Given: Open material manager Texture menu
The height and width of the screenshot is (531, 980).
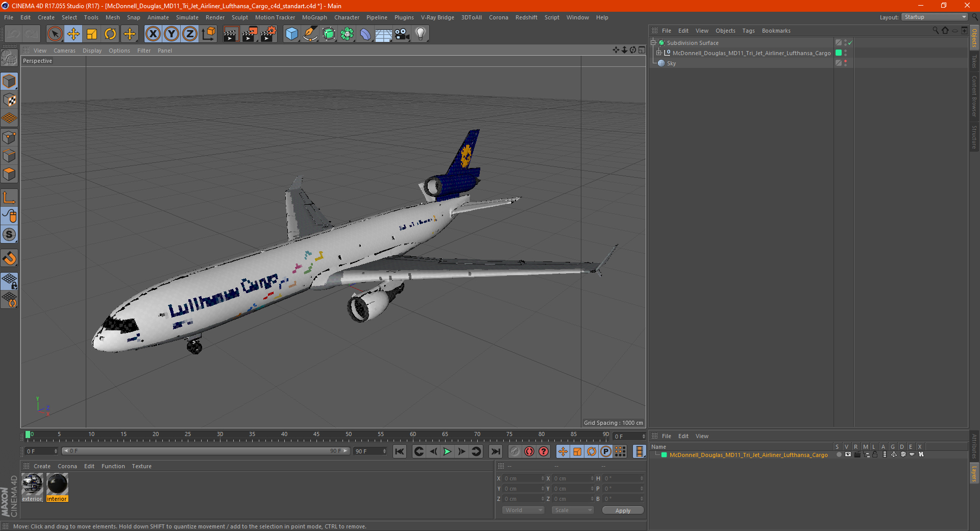Looking at the screenshot, I should [x=141, y=466].
